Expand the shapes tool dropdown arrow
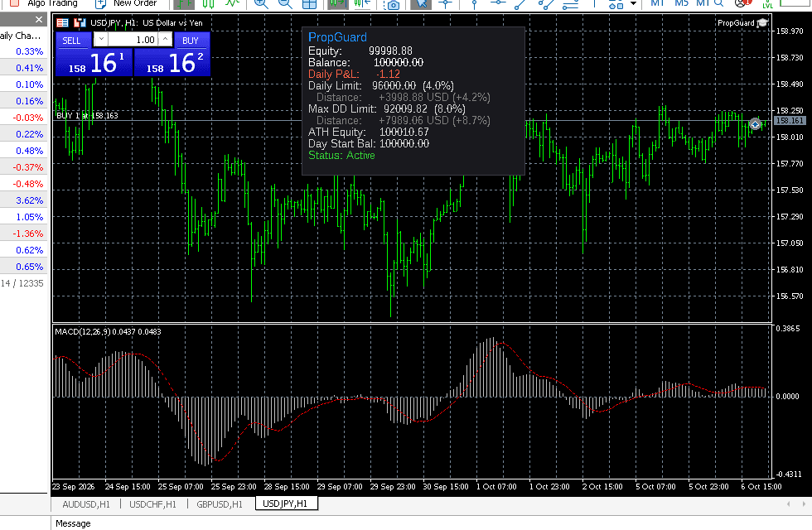 pyautogui.click(x=633, y=3)
